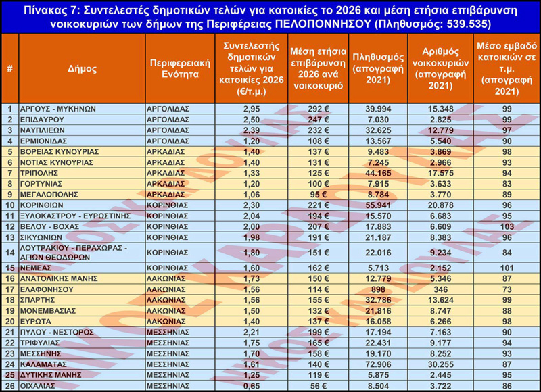Select the # row number column header
Image resolution: width=541 pixels, height=392 pixels.
9,68
